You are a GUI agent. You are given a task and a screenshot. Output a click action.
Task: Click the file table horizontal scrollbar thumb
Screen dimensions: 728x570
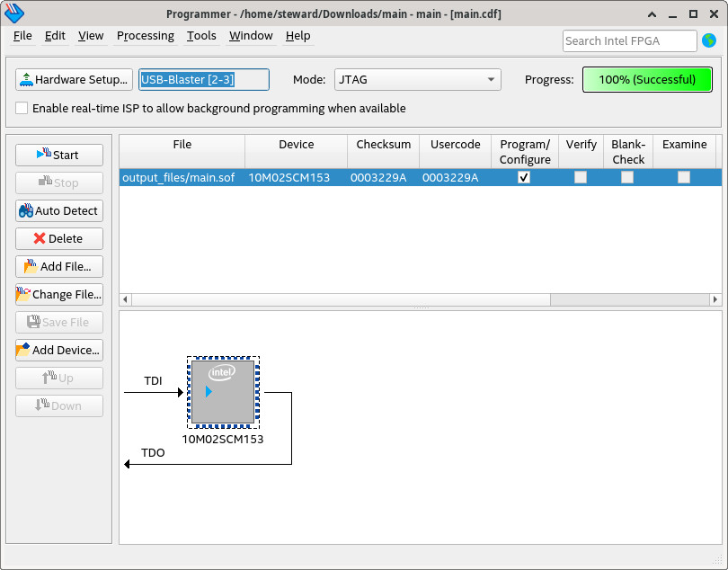[x=342, y=299]
